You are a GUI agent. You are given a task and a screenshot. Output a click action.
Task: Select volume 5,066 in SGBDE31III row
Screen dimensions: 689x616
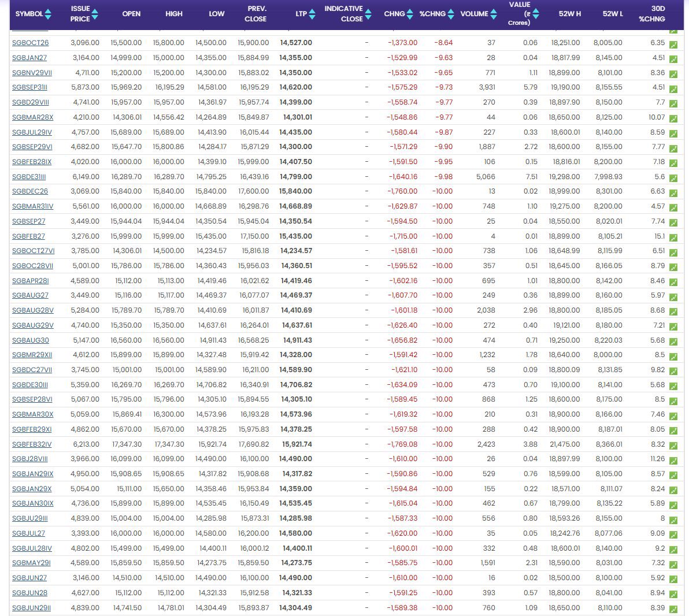(x=486, y=177)
